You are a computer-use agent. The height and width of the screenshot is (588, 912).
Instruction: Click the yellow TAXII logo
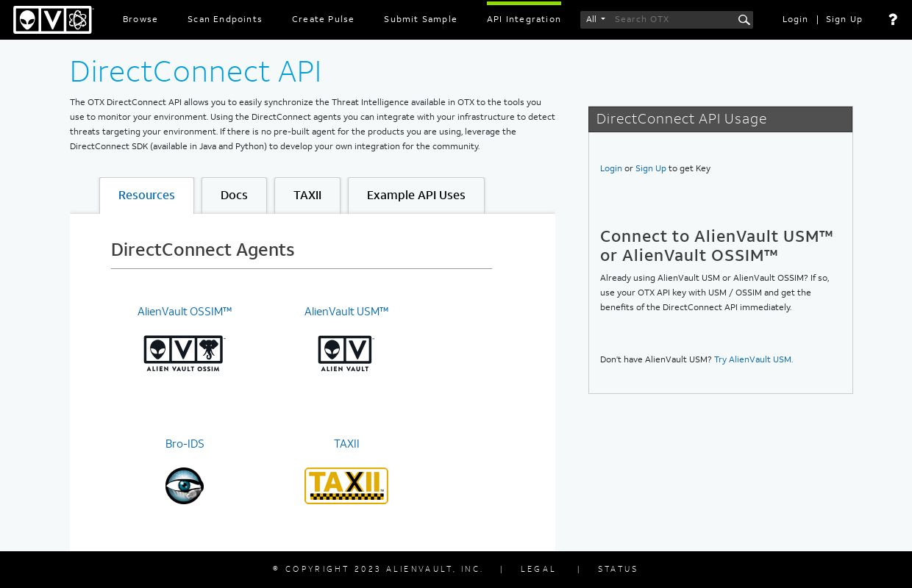tap(346, 486)
